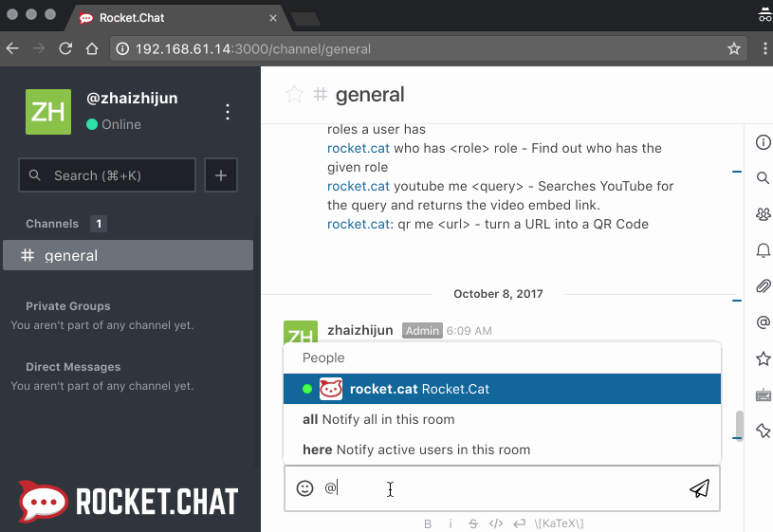The height and width of the screenshot is (532, 773).
Task: Click the address bar URL
Action: coord(253,48)
